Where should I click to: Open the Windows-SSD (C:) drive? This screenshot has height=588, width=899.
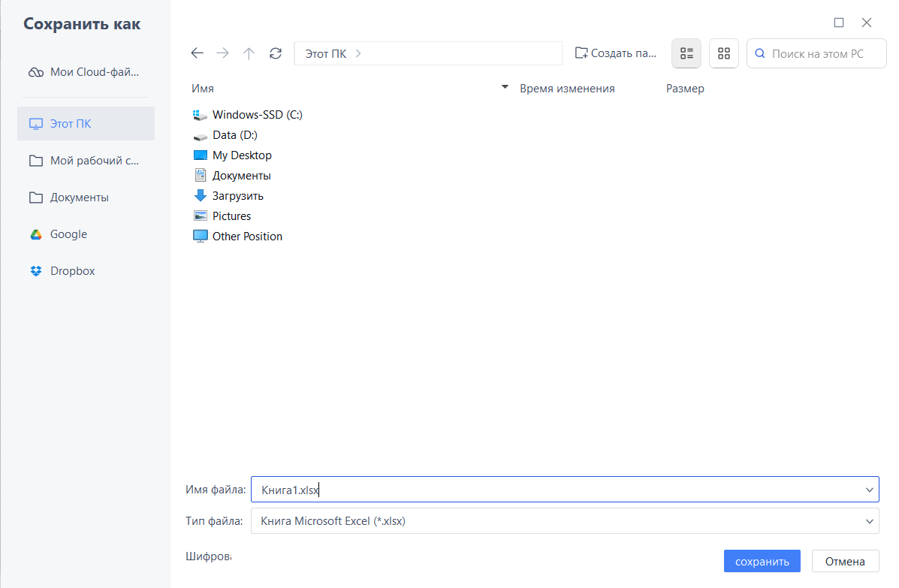(x=257, y=115)
